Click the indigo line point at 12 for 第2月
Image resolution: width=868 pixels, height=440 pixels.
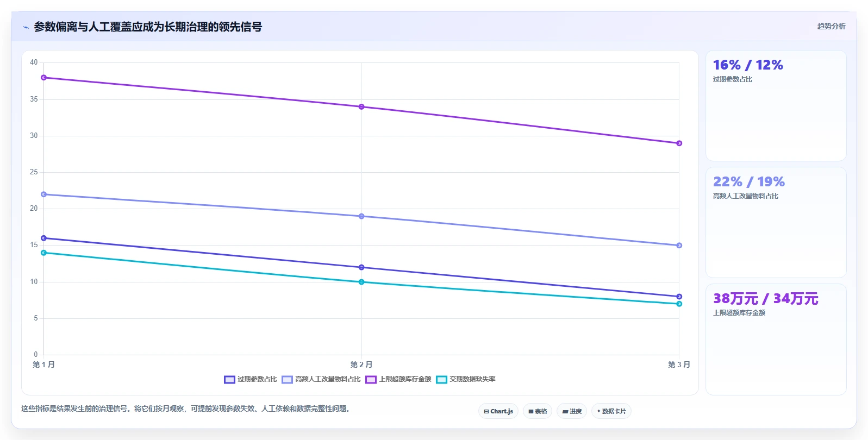click(x=361, y=267)
